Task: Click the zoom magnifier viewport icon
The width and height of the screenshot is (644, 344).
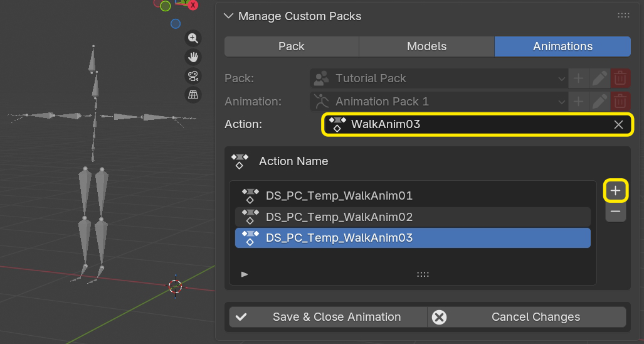Action: (x=193, y=38)
